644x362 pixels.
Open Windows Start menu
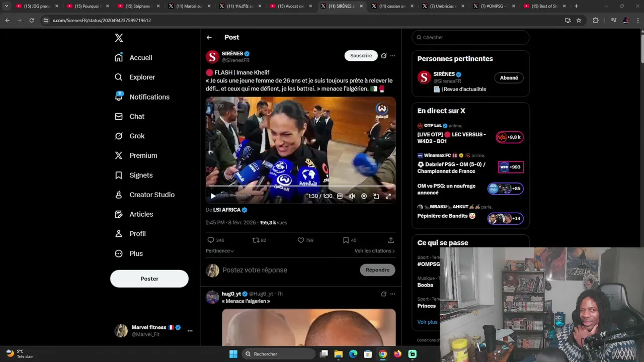tap(233, 354)
